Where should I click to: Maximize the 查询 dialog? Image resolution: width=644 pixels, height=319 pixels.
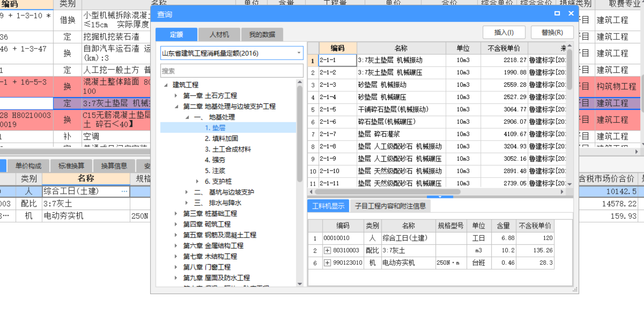[x=557, y=13]
